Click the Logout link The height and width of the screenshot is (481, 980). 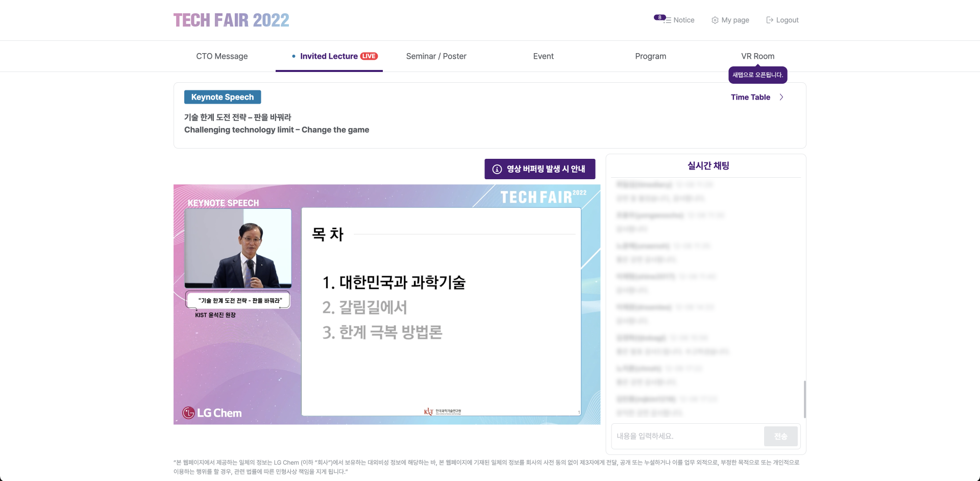click(788, 20)
